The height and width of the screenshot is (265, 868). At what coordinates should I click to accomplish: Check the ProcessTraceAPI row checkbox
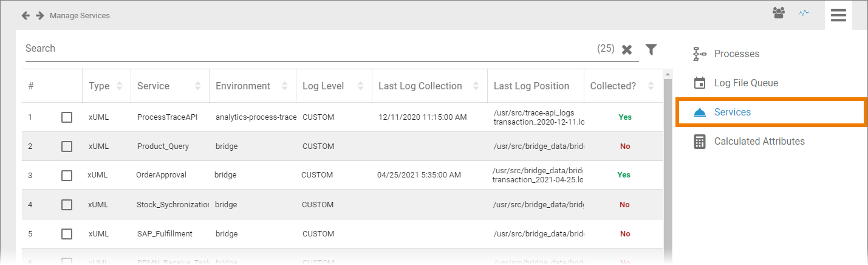pos(67,117)
